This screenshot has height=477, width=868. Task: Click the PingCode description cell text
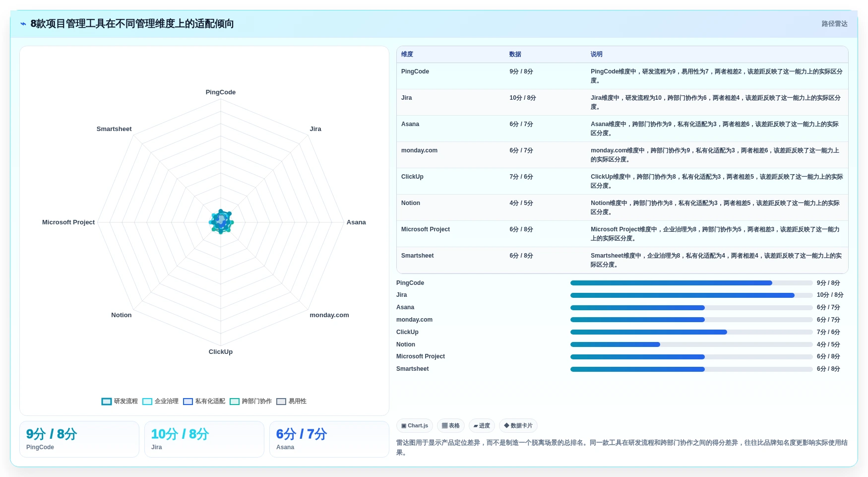717,76
